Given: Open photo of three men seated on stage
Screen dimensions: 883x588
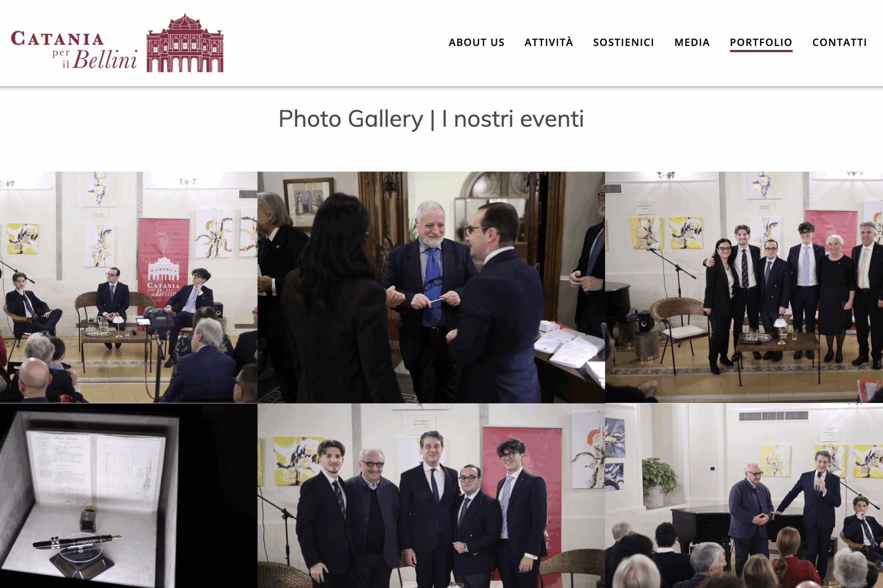Looking at the screenshot, I should (x=129, y=287).
